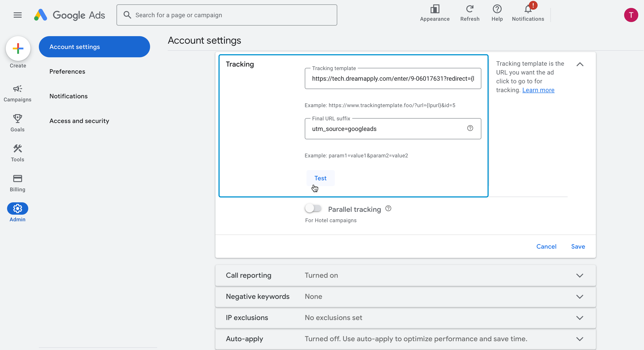Open the Notifications bell
The image size is (644, 350).
pyautogui.click(x=528, y=13)
